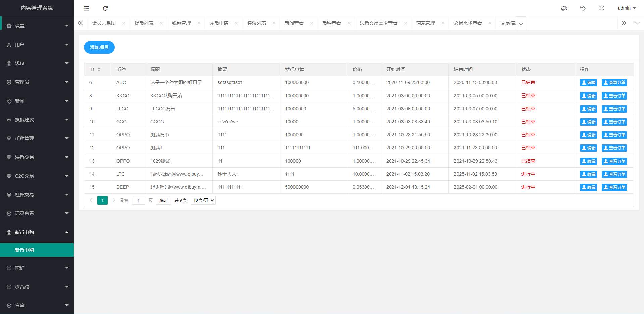Image resolution: width=644 pixels, height=314 pixels.
Task: Click the 添加项目 button
Action: [x=99, y=47]
